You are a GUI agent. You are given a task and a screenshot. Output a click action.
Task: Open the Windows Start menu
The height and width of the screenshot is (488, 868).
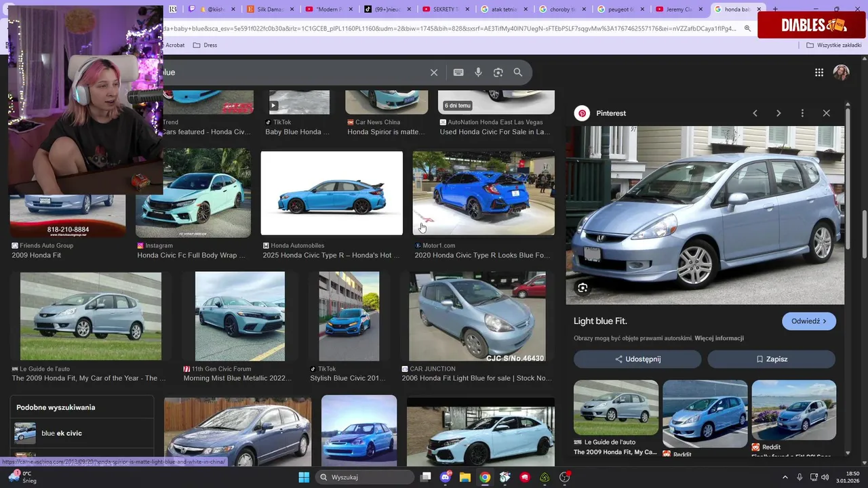pyautogui.click(x=303, y=477)
